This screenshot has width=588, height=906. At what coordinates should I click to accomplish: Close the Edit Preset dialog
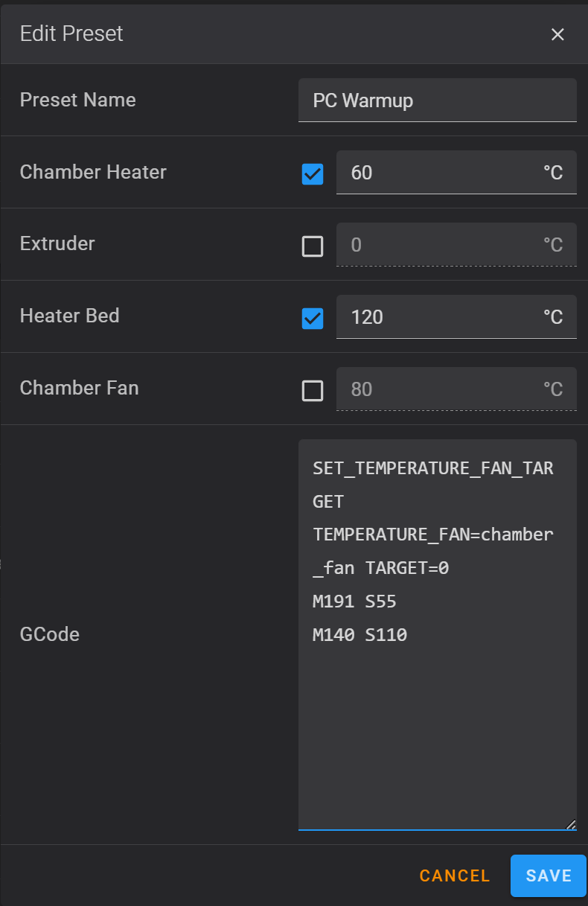click(557, 34)
